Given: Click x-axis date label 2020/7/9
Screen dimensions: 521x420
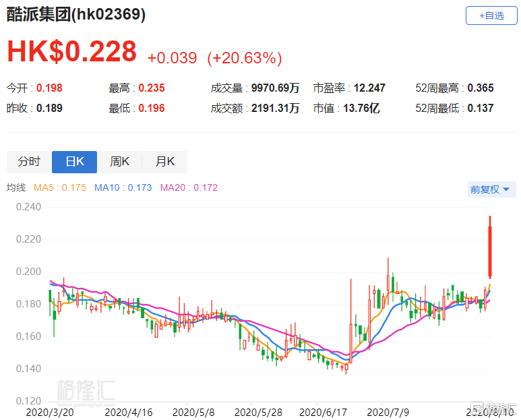Looking at the screenshot, I should 388,413.
